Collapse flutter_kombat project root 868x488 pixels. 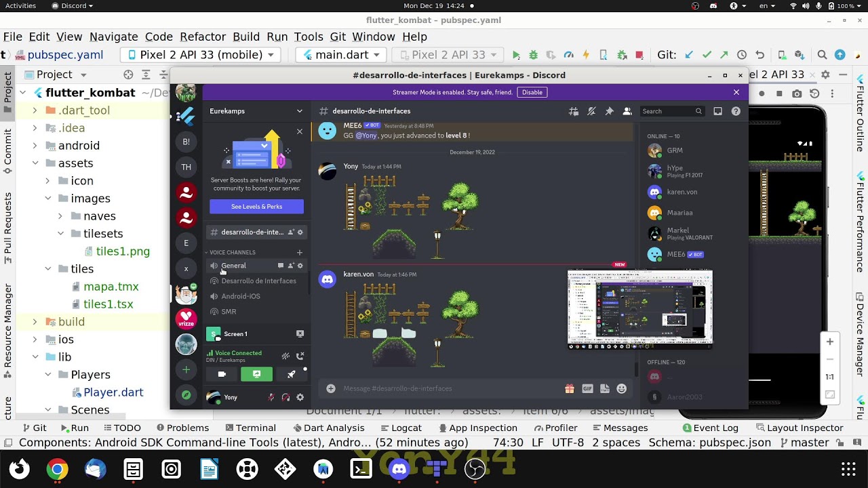23,93
